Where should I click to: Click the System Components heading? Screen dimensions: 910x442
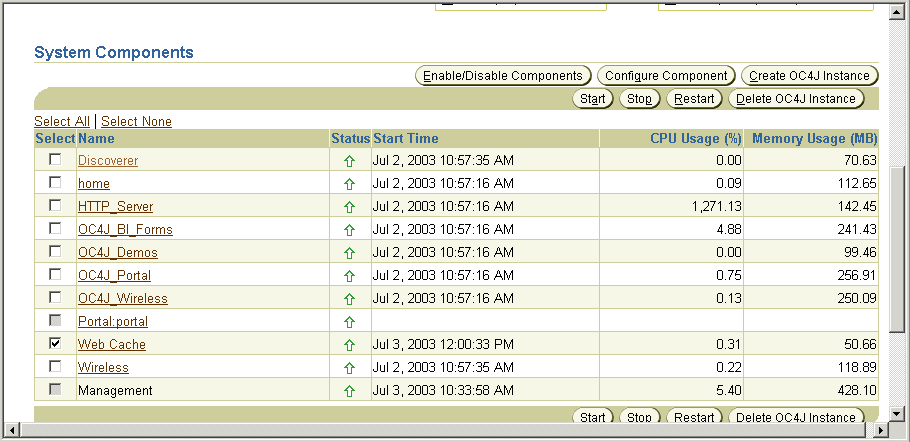114,52
